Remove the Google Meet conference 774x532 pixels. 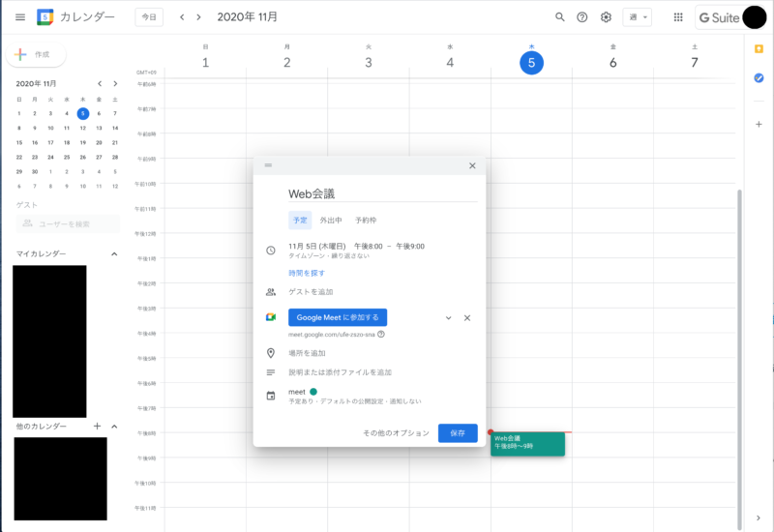coord(467,318)
